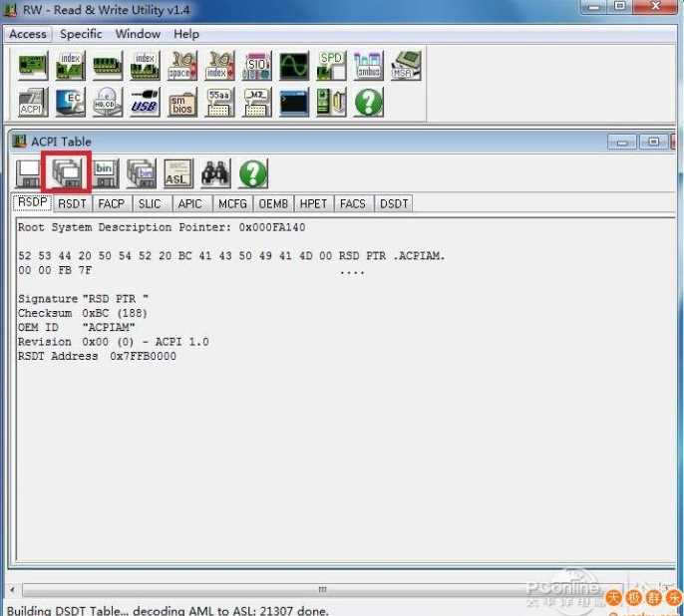Click the scrollbar left arrow
This screenshot has height=616, width=684.
tap(13, 589)
